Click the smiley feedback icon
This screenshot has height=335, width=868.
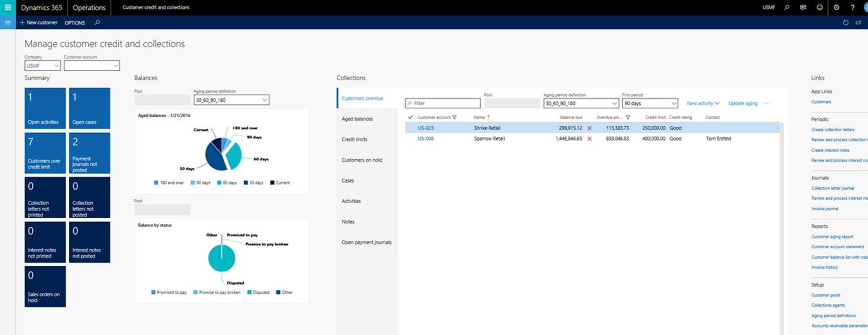819,7
